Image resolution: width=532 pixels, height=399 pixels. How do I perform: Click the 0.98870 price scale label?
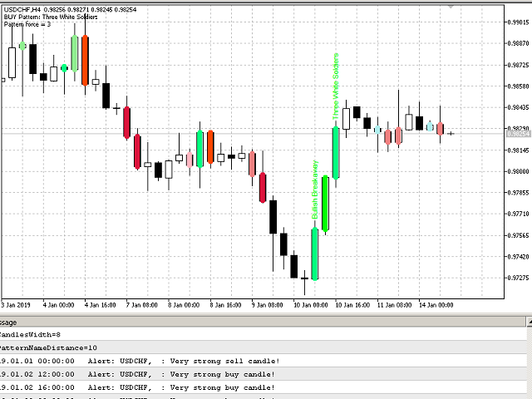click(518, 43)
